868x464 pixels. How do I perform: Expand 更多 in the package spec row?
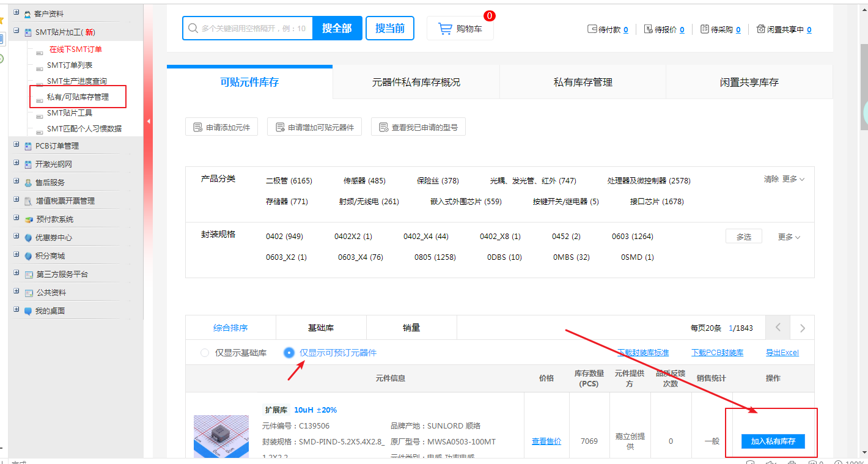(789, 237)
